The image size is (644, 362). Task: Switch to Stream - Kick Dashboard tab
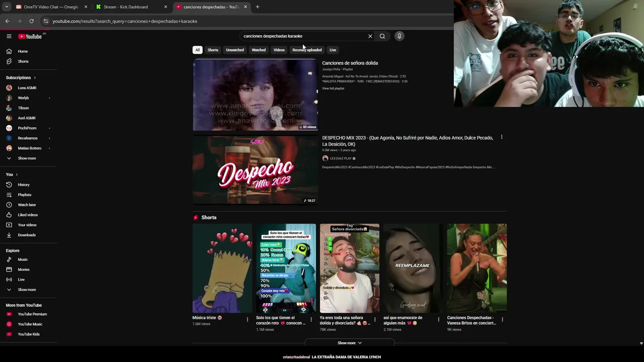[x=131, y=7]
